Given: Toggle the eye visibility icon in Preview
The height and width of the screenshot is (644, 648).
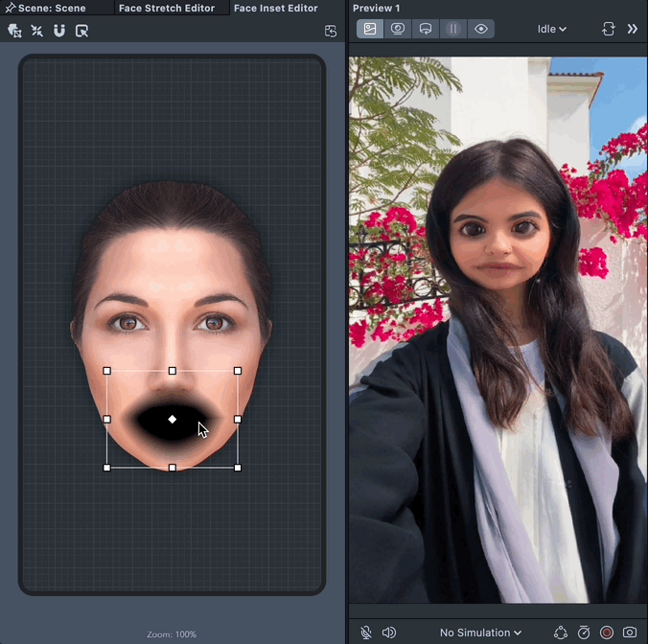Looking at the screenshot, I should [x=480, y=29].
